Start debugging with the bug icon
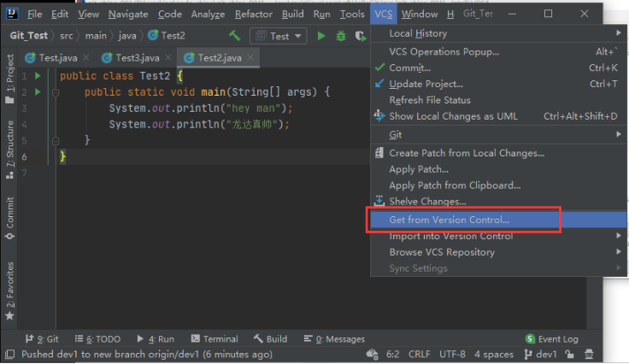This screenshot has height=364, width=629. click(341, 36)
